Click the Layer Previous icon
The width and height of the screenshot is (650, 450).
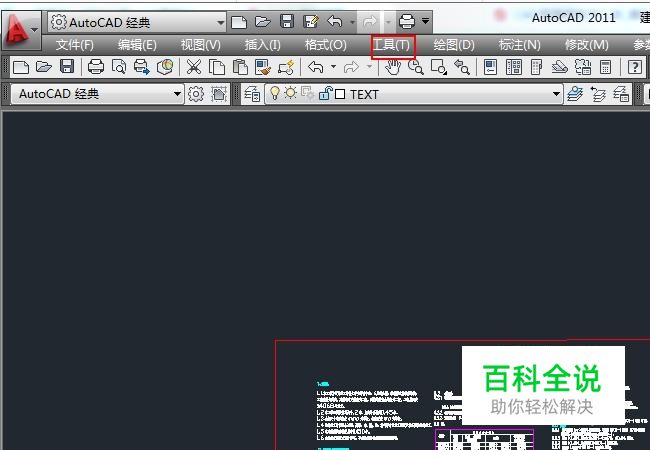click(x=598, y=94)
